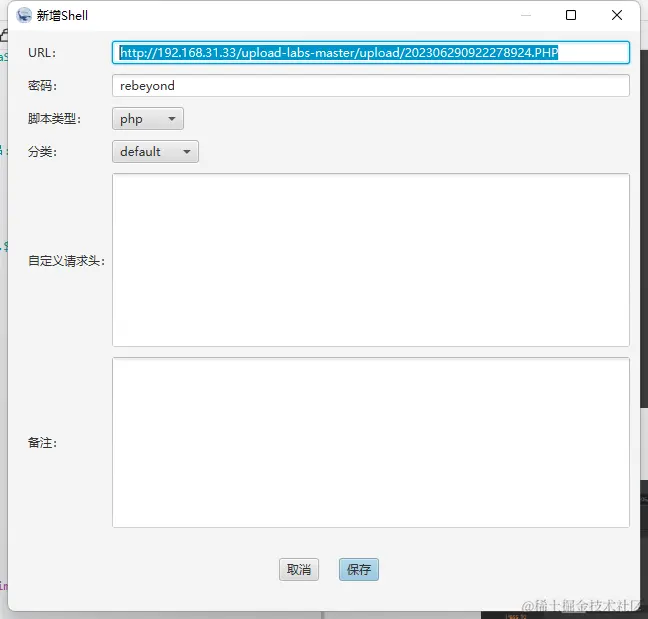Click the 密码: label text

pos(42,86)
